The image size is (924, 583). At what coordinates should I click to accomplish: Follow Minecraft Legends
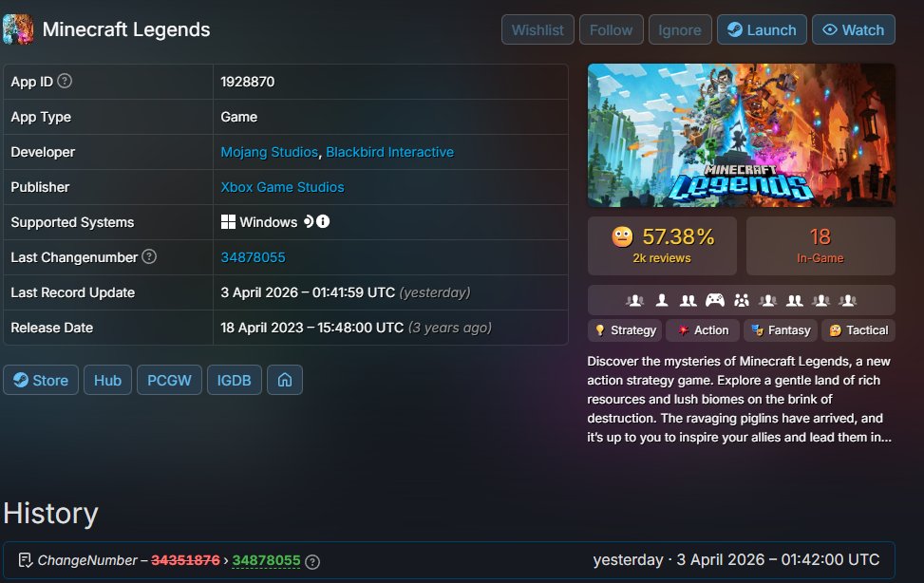click(611, 29)
